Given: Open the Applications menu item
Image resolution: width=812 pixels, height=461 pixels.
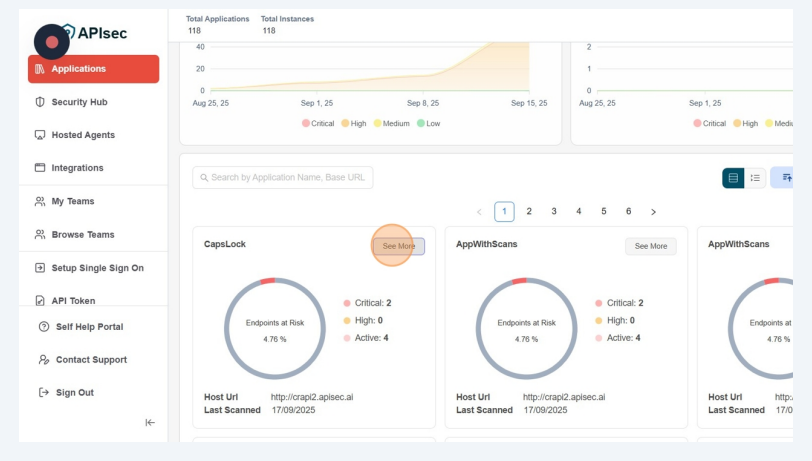Looking at the screenshot, I should click(93, 69).
